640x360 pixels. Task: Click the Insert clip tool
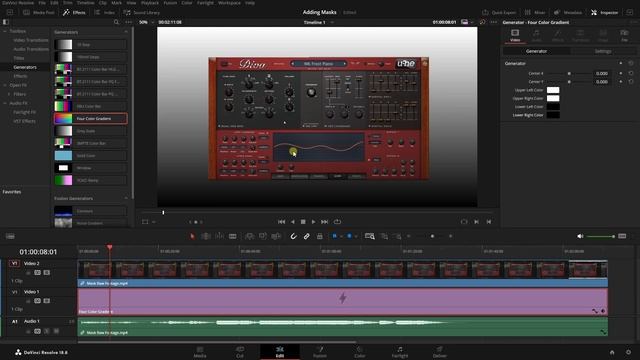coord(249,236)
